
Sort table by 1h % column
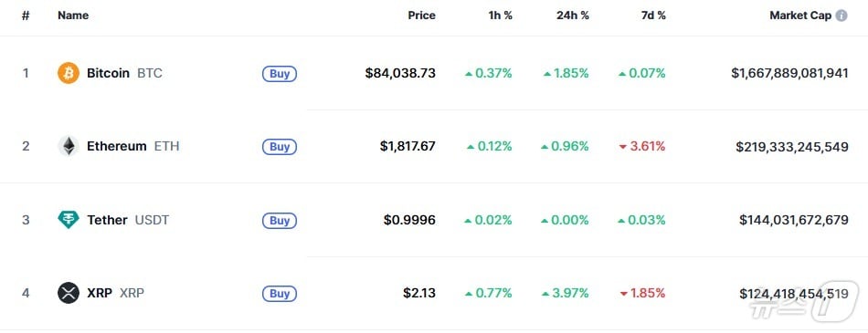tap(501, 16)
